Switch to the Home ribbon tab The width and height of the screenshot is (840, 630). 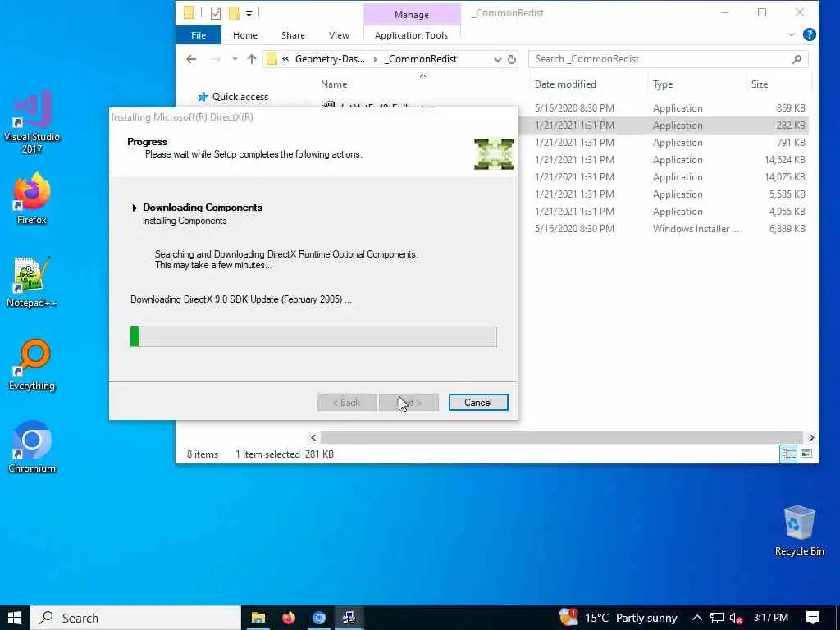coord(244,34)
